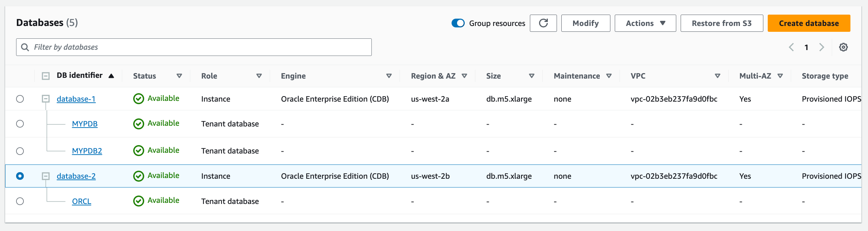The image size is (868, 231).
Task: Click the Restore from S3 button
Action: pos(721,23)
